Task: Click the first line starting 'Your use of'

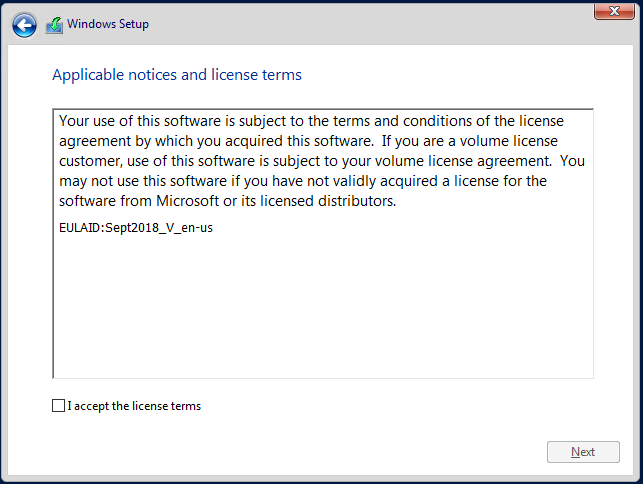Action: pyautogui.click(x=311, y=121)
